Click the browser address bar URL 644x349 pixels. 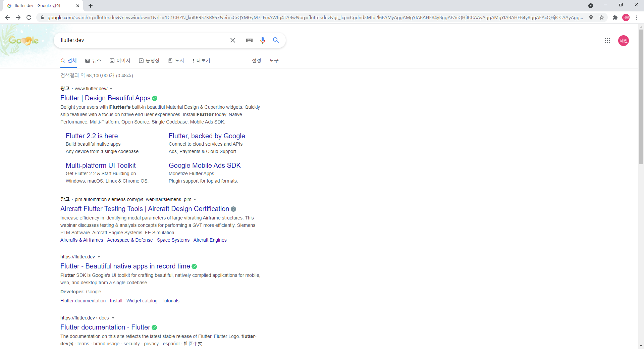(x=315, y=17)
